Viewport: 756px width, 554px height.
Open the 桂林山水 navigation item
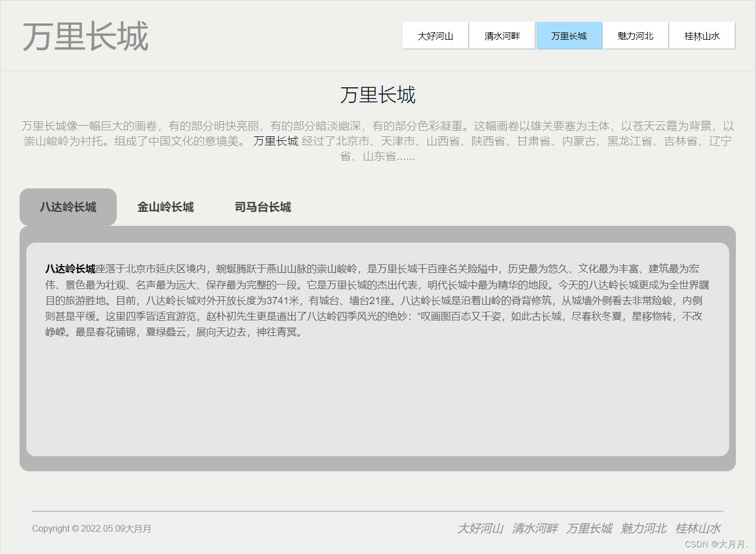click(x=702, y=36)
